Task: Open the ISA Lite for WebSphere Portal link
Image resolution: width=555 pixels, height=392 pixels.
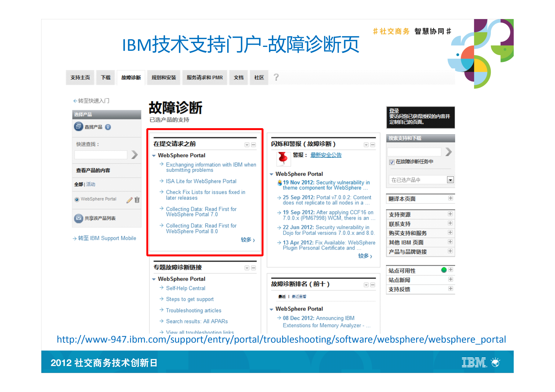Action: coord(201,181)
